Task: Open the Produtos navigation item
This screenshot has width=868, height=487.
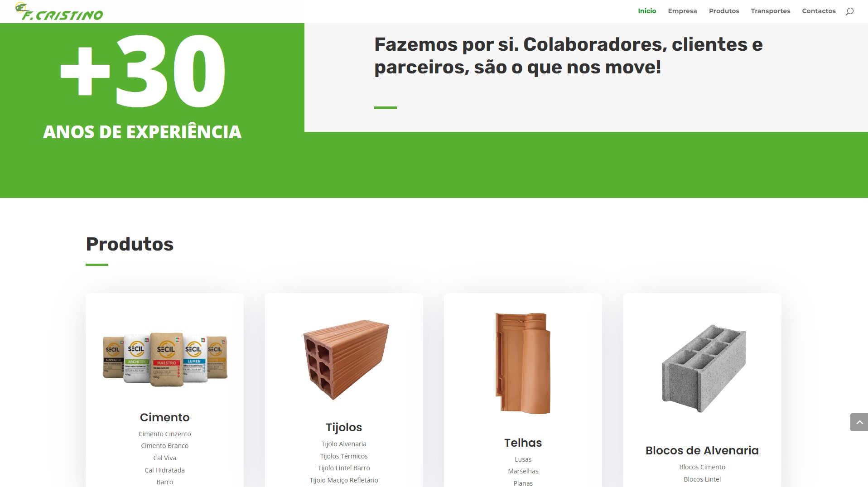Action: [x=724, y=11]
